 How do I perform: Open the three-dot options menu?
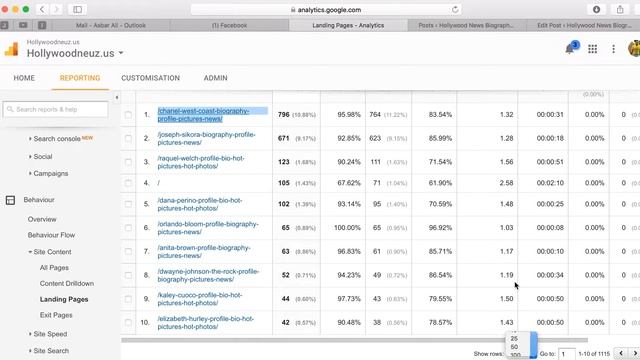click(613, 49)
